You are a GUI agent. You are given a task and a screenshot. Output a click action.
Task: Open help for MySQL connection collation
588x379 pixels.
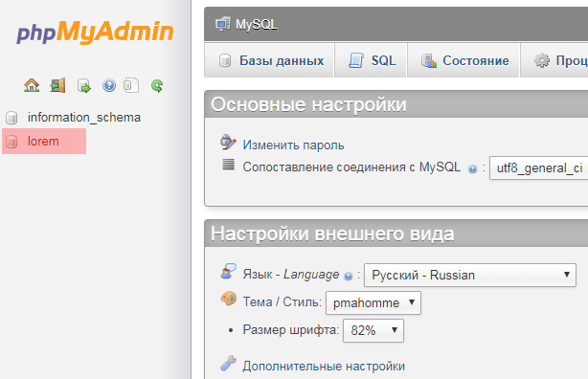point(472,169)
